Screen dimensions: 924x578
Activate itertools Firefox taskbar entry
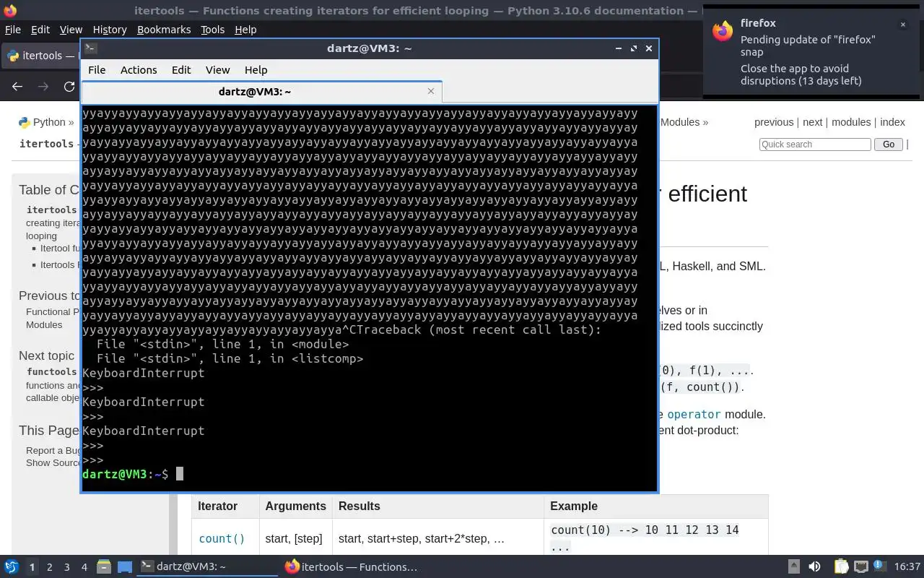352,567
